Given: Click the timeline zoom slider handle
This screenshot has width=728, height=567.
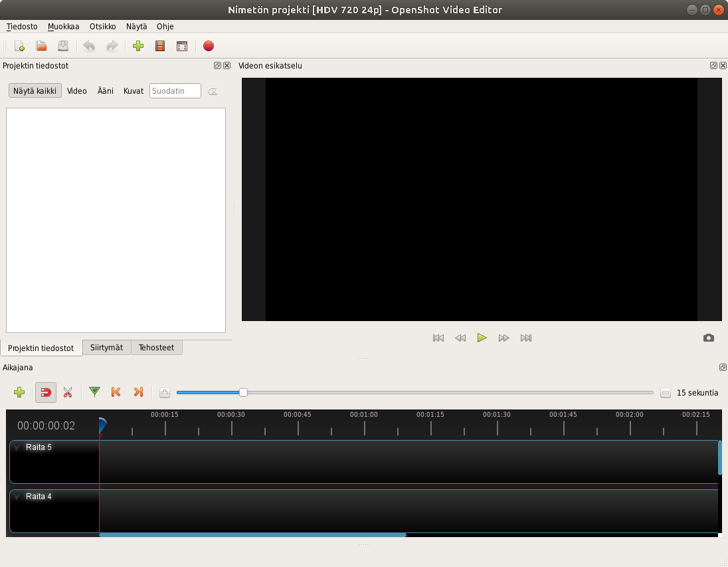Looking at the screenshot, I should coord(243,393).
